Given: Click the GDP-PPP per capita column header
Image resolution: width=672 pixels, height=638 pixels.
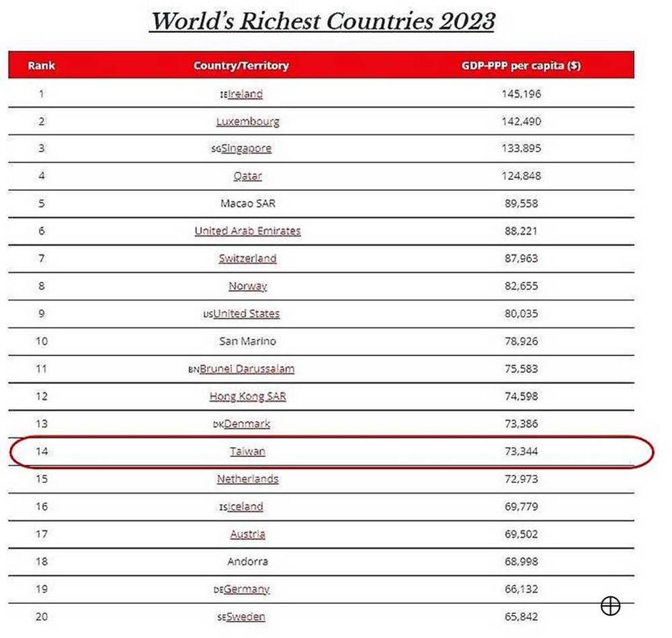Looking at the screenshot, I should coord(521,66).
